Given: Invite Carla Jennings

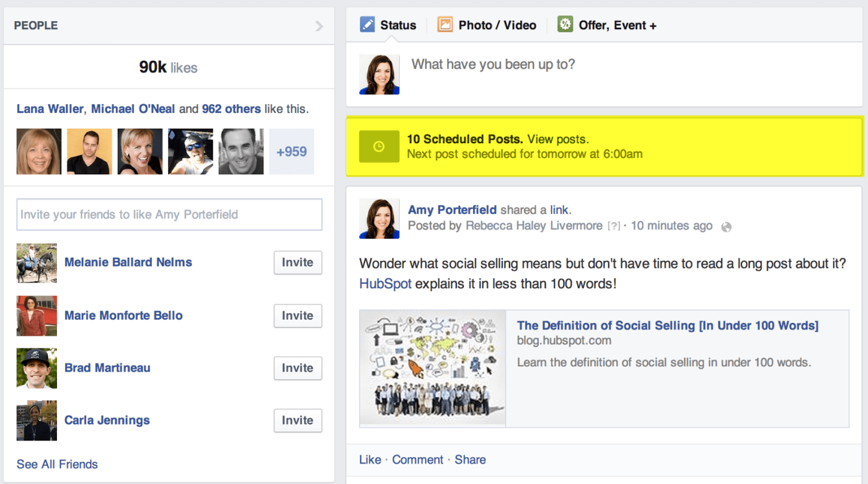Looking at the screenshot, I should point(298,420).
